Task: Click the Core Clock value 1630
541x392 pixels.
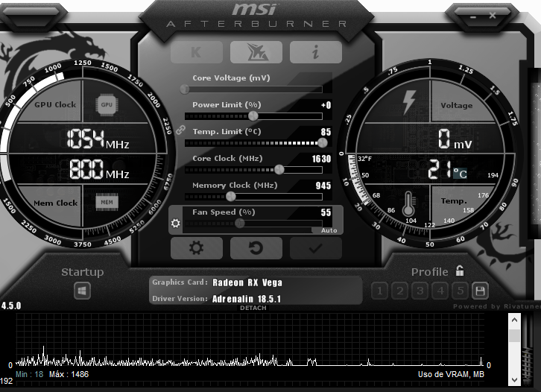Action: [322, 159]
